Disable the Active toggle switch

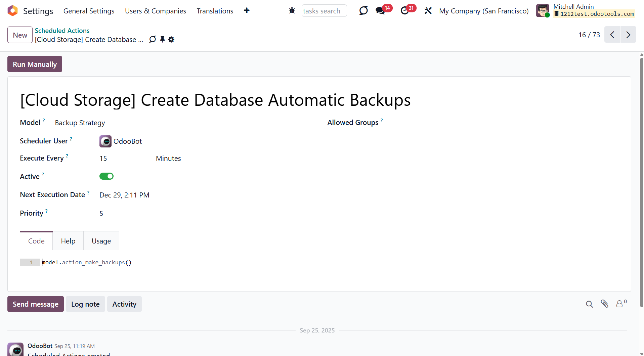click(x=106, y=176)
